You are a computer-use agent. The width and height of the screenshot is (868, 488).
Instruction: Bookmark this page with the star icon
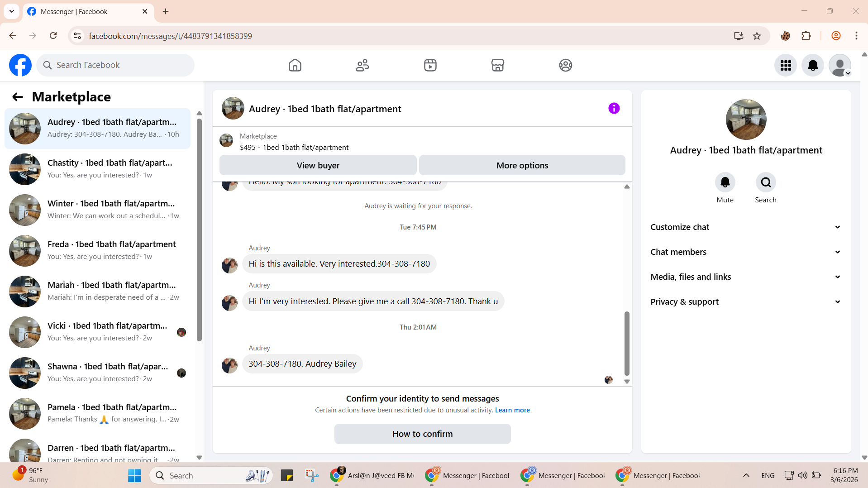757,36
